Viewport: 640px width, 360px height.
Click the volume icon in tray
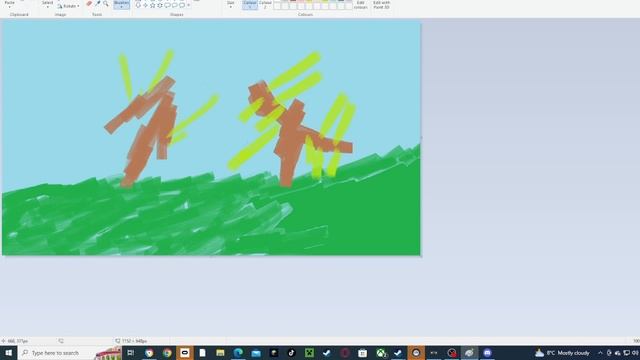636,353
